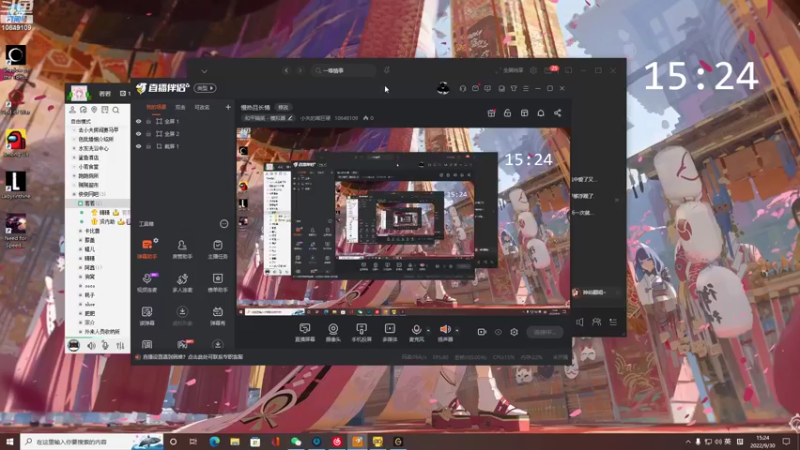Viewport: 800px width, 450px height.
Task: Click the chevron-down in background window
Action: tap(204, 71)
